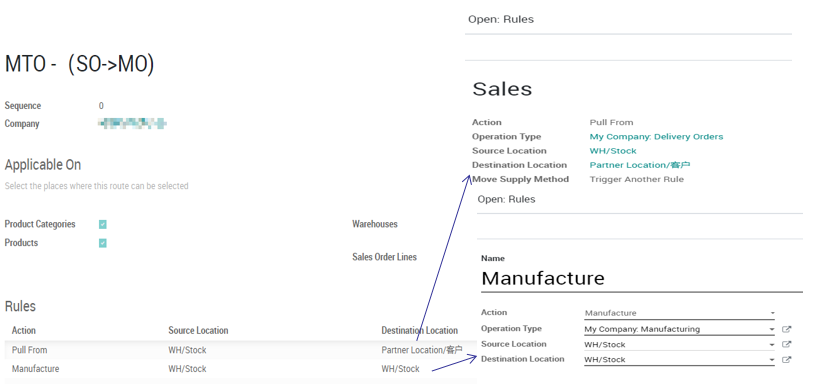The height and width of the screenshot is (389, 814).
Task: Open external link for Operation Type Manufacturing
Action: pos(786,329)
